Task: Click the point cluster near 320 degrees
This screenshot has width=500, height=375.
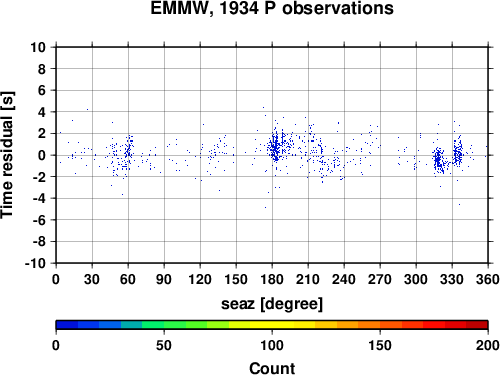Action: click(x=439, y=161)
